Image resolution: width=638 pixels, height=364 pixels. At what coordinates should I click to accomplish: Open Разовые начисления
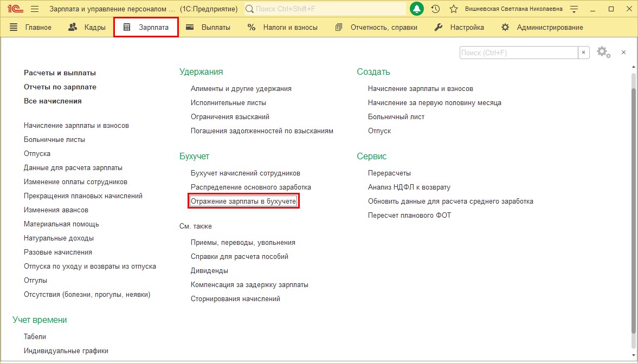coord(58,252)
